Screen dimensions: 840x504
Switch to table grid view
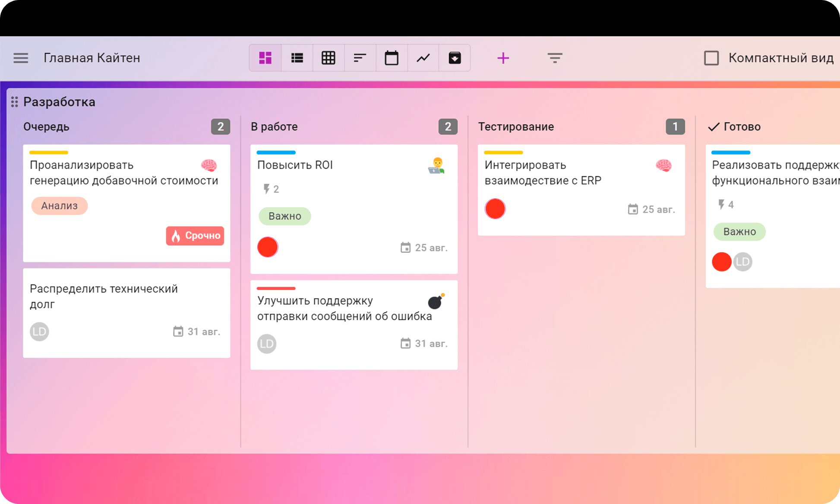328,58
